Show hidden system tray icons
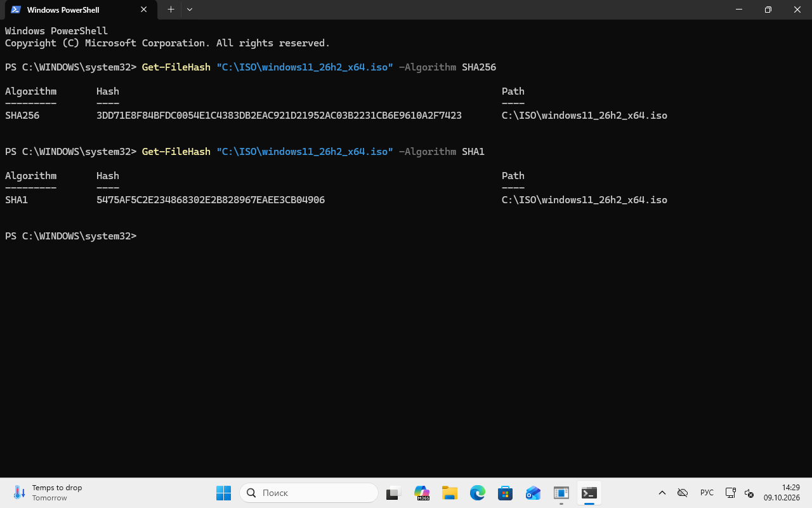The width and height of the screenshot is (812, 508). (x=662, y=493)
